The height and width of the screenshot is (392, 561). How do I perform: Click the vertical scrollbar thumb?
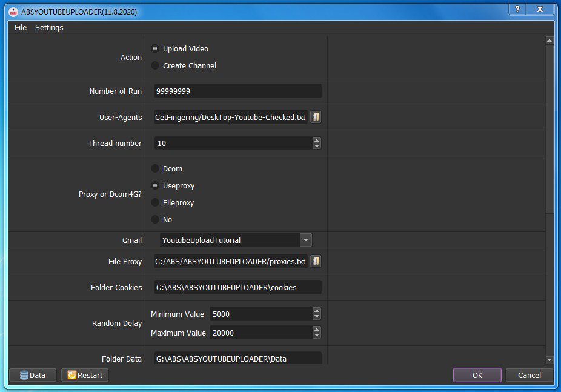pos(549,129)
